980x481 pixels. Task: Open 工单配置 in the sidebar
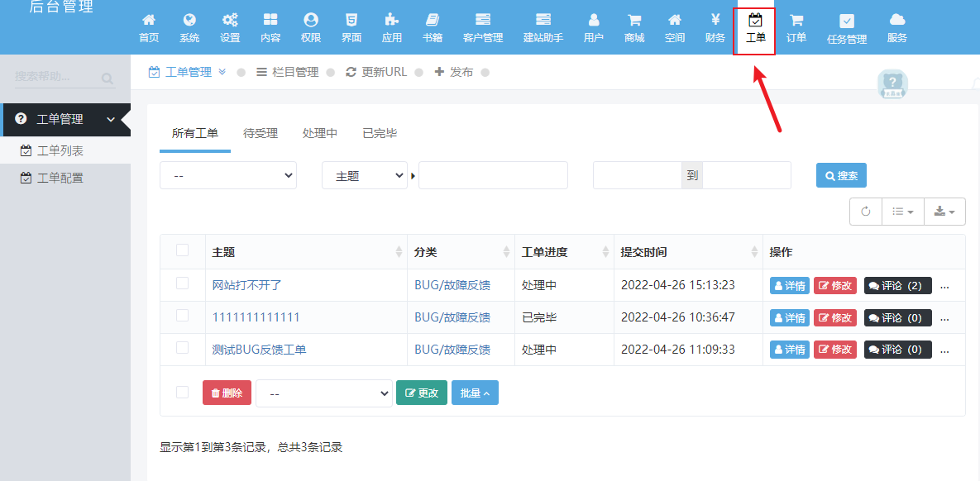click(x=60, y=178)
